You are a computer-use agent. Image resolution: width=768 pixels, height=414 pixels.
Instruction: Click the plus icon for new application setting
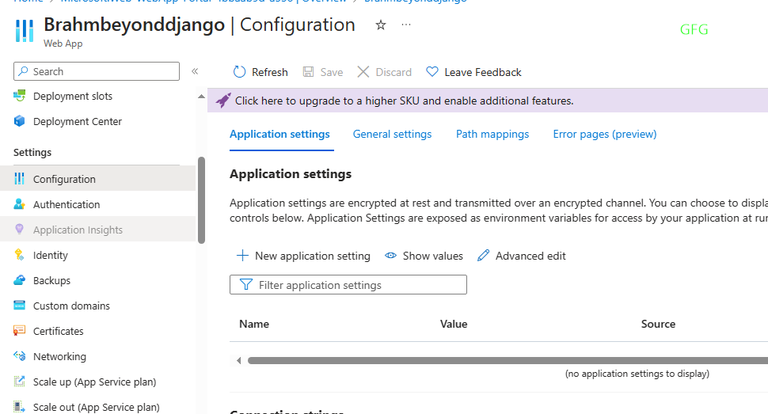pyautogui.click(x=242, y=256)
